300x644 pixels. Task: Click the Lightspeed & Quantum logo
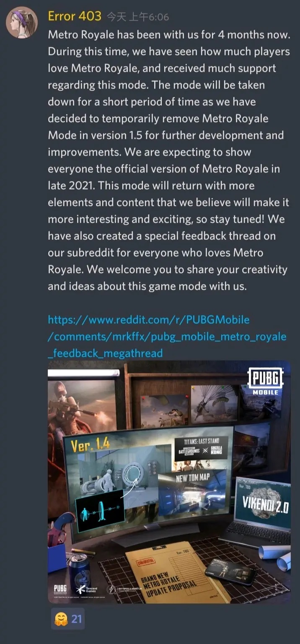pos(124,589)
